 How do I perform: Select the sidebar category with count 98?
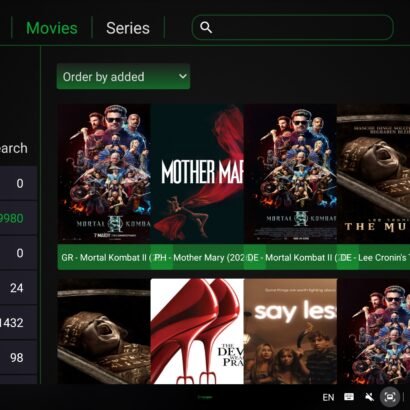pos(18,358)
